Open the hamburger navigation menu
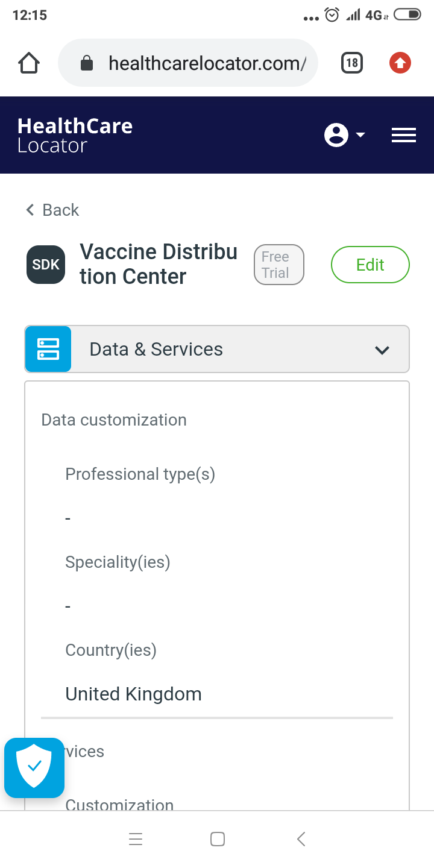The height and width of the screenshot is (868, 434). pos(404,135)
